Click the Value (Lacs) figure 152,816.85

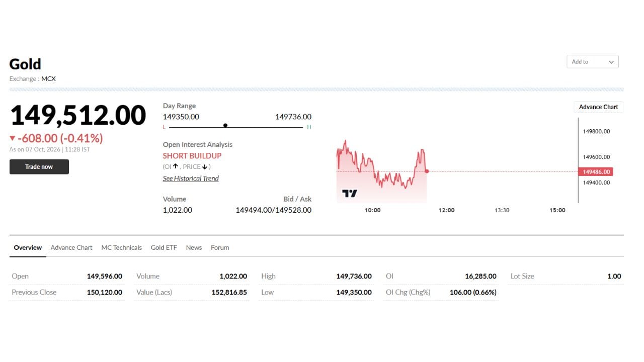pos(229,292)
